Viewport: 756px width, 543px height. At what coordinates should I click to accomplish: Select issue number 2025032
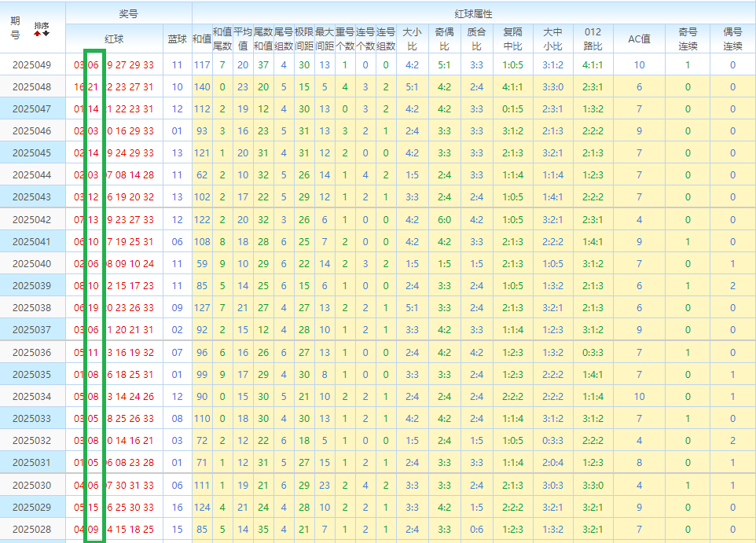pyautogui.click(x=31, y=441)
